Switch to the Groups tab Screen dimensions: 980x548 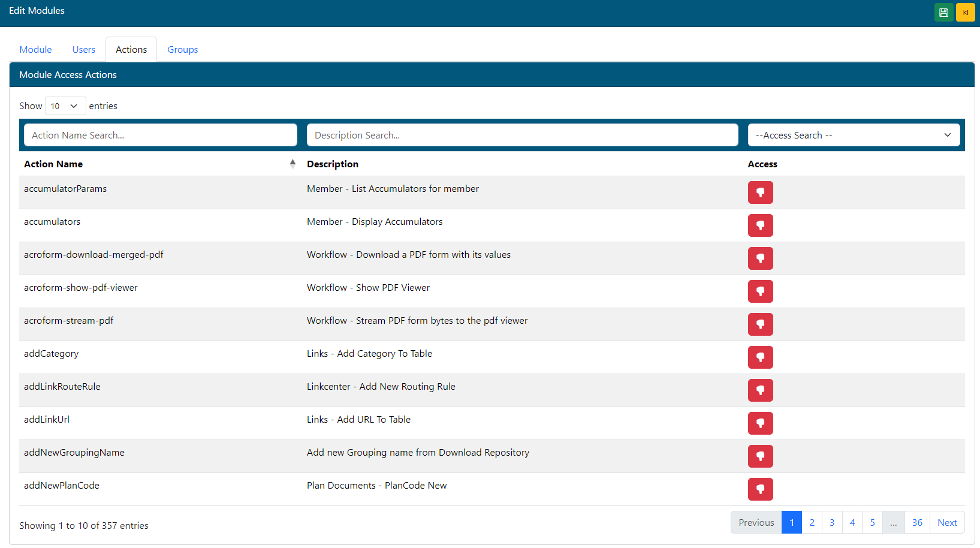pyautogui.click(x=182, y=50)
